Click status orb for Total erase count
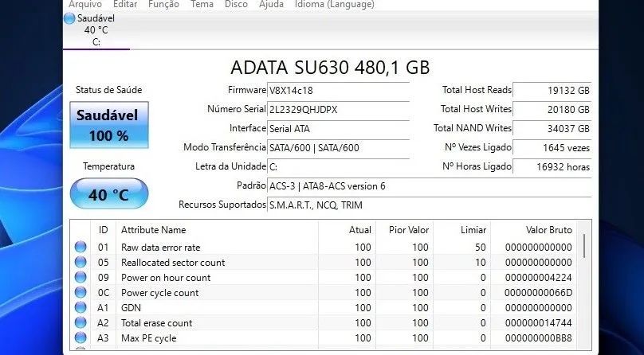The width and height of the screenshot is (644, 355). (x=80, y=322)
